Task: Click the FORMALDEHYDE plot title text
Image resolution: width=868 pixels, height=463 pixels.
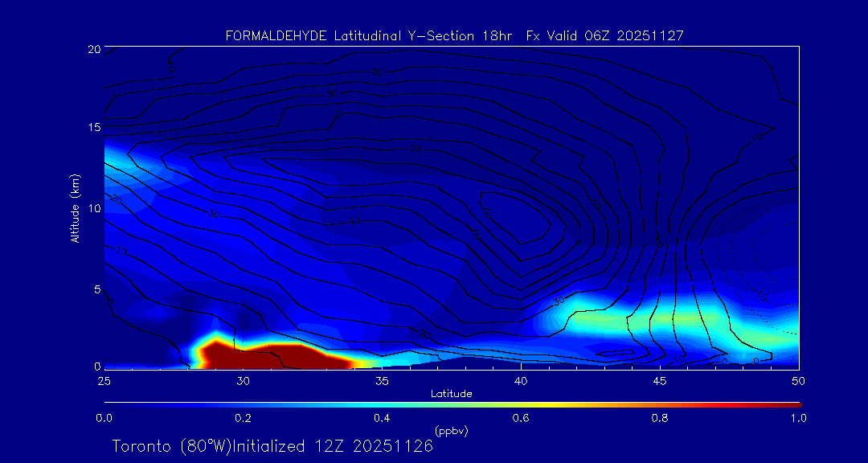Action: pyautogui.click(x=454, y=35)
